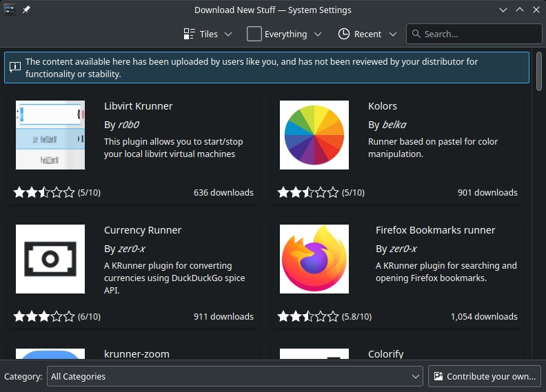The width and height of the screenshot is (546, 392).
Task: Select the Kolors title
Action: coord(383,106)
